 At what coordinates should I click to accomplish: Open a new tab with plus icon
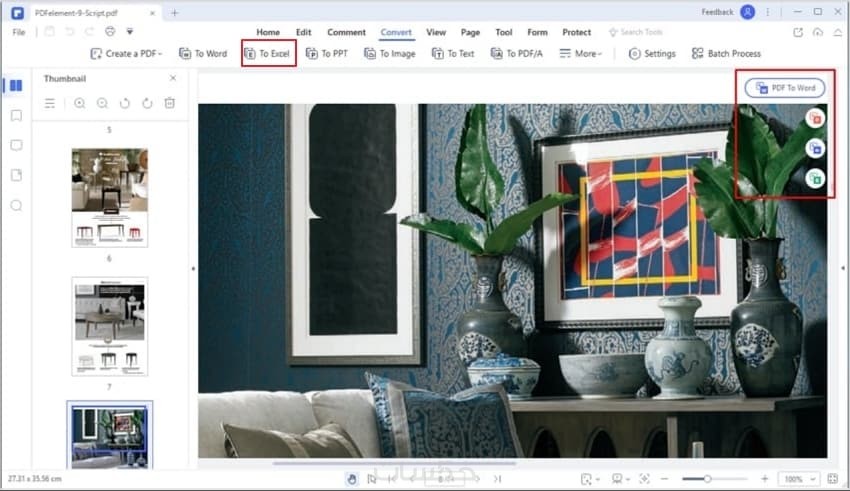tap(175, 12)
